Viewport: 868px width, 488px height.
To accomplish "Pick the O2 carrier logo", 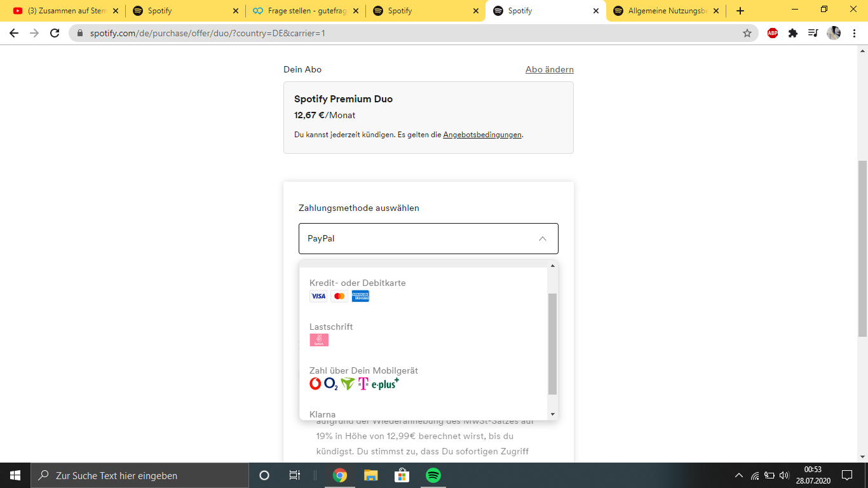I will (331, 384).
